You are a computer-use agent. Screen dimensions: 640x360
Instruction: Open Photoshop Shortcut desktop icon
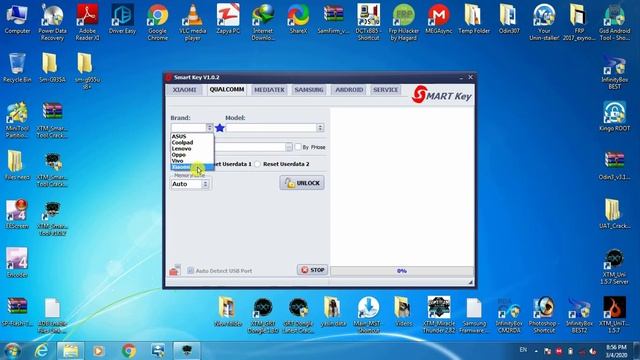(x=544, y=315)
